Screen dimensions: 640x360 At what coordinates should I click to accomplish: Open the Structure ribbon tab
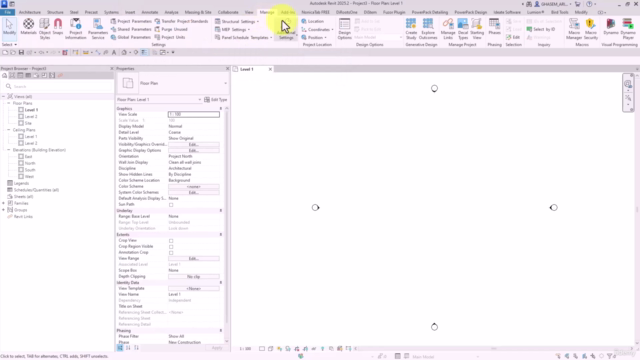click(x=55, y=12)
